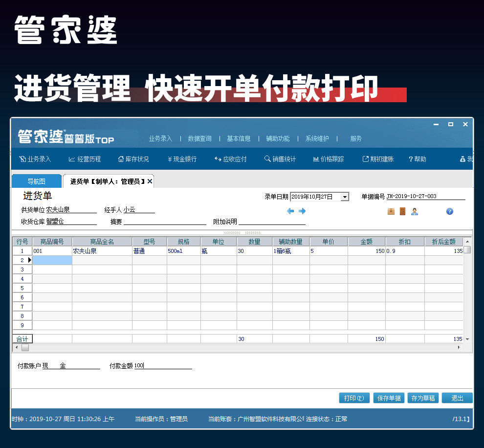Open 业务录入 in blue toolbar
484x448 pixels.
pos(35,159)
